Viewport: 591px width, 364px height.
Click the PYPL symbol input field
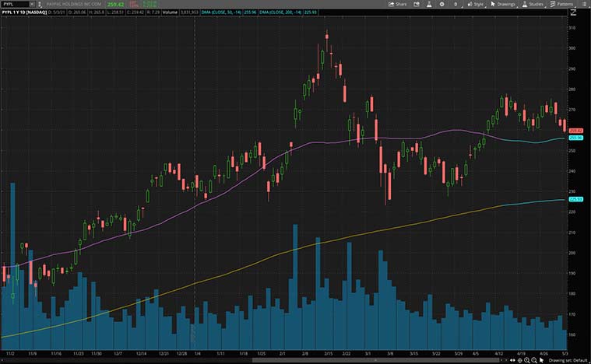(x=14, y=4)
